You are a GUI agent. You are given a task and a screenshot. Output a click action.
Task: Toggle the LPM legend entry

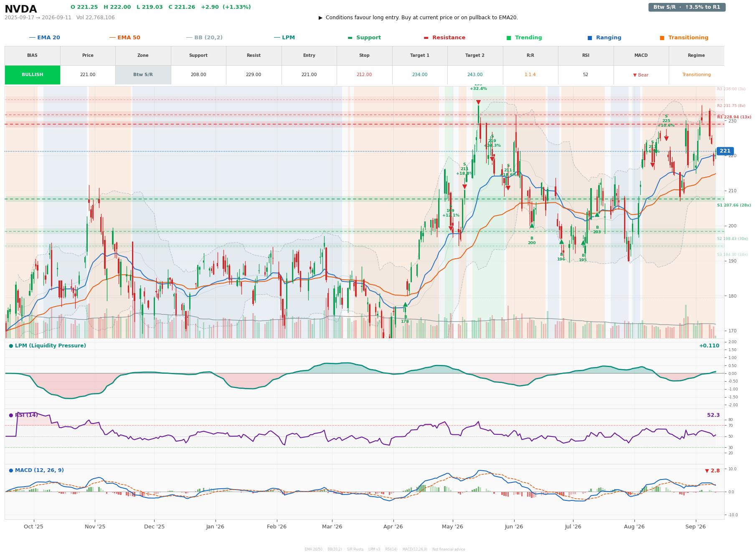pos(284,38)
